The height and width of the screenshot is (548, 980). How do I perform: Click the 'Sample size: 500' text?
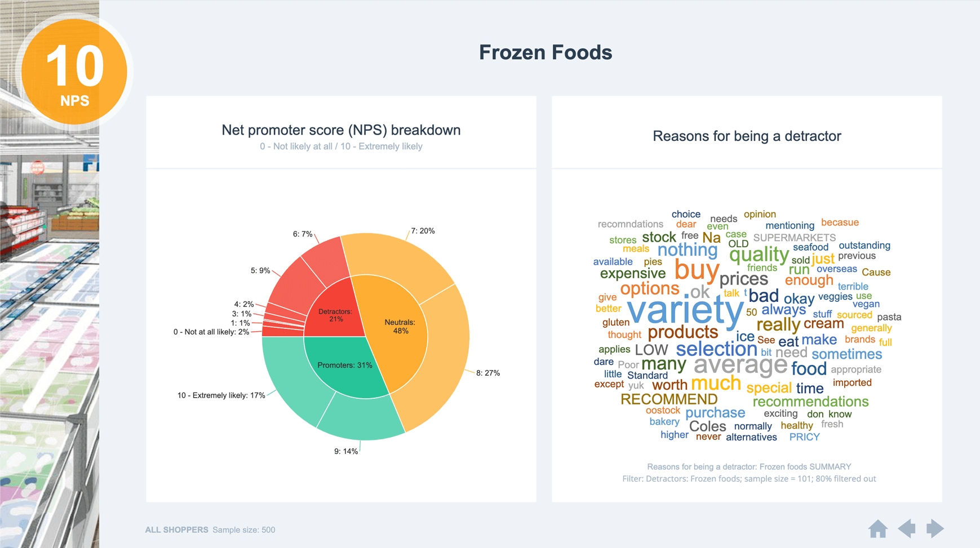(x=243, y=529)
